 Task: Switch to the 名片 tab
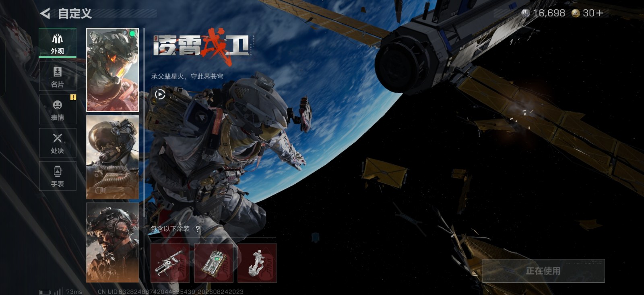click(58, 76)
